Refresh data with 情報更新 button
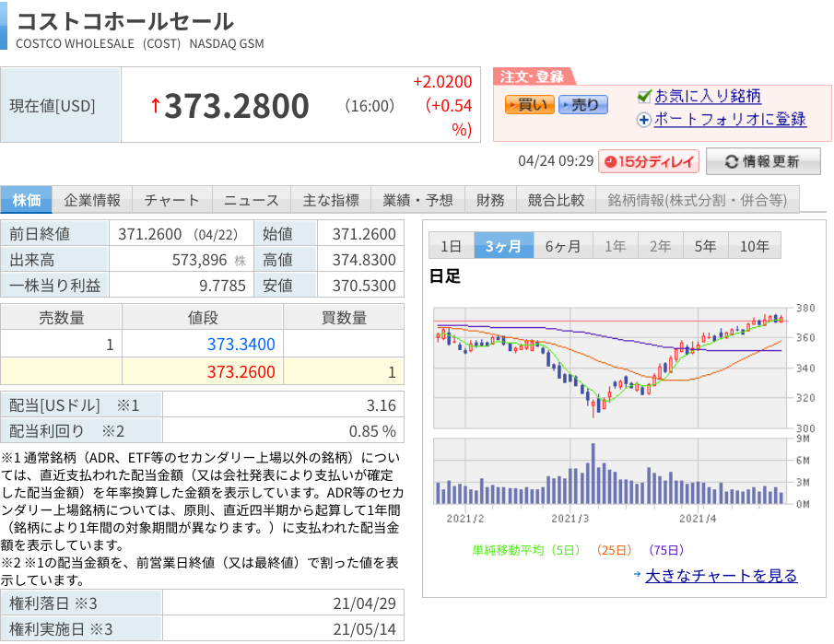 point(763,161)
